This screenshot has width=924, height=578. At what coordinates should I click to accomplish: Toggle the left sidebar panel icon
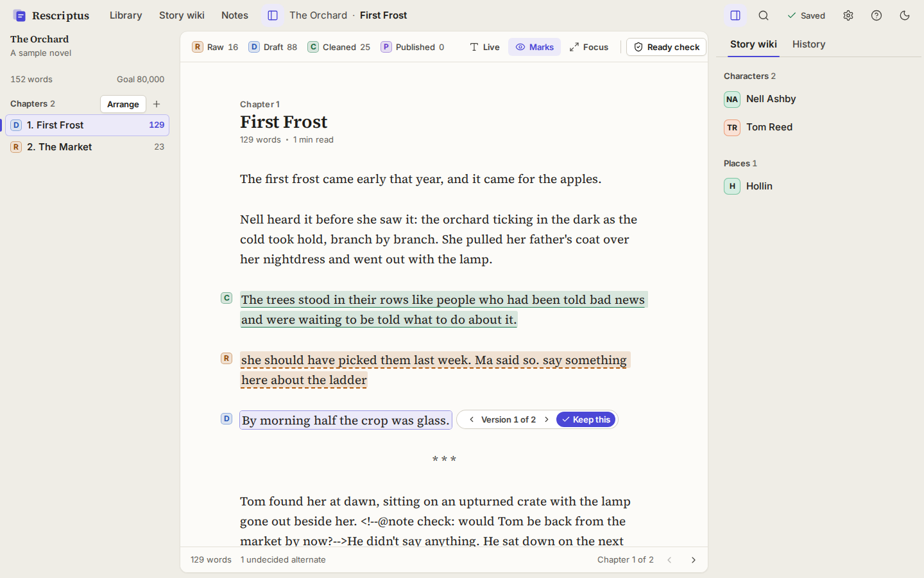pos(273,15)
